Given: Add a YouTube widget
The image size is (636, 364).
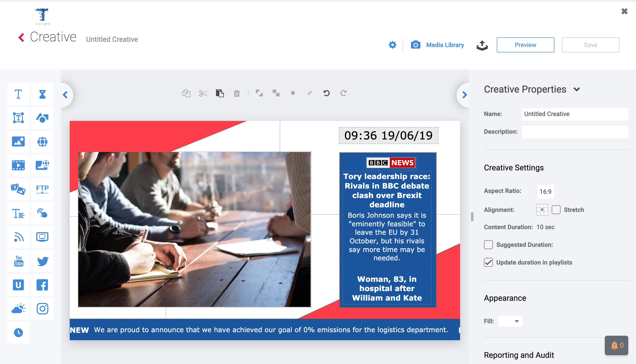Looking at the screenshot, I should 18,261.
